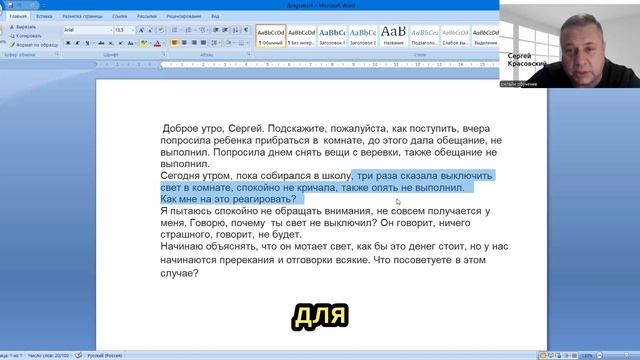Click the Numbering list icon

(x=188, y=30)
